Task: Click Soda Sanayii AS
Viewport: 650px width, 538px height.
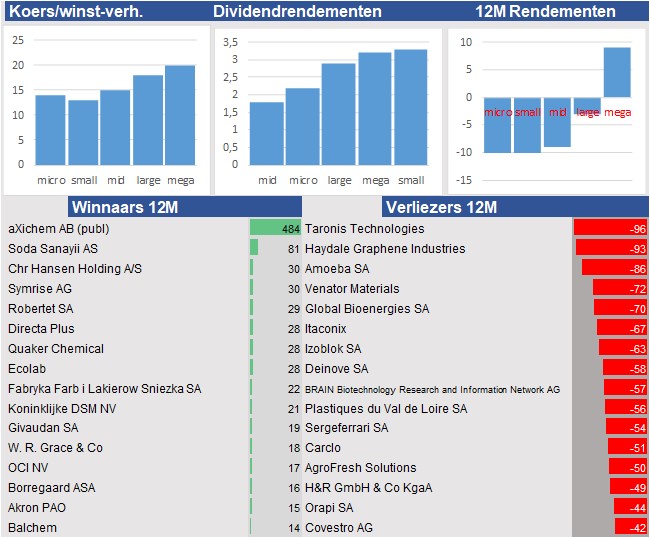Action: (53, 249)
